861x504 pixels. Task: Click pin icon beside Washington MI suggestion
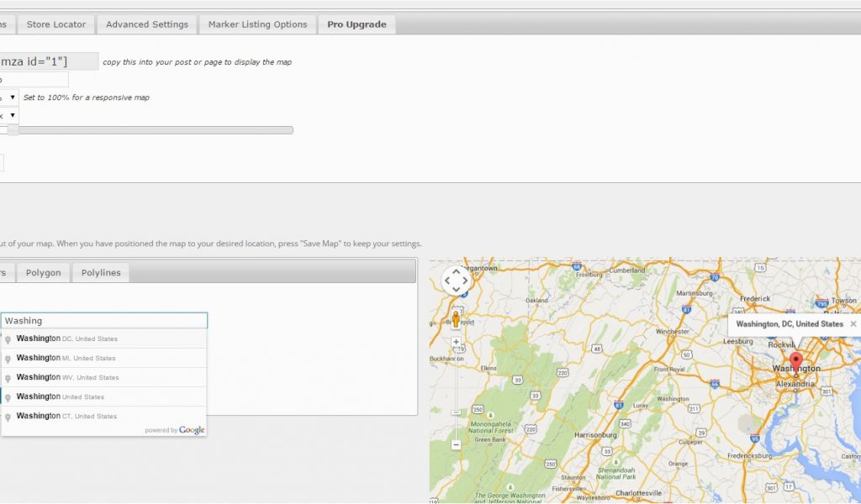click(x=8, y=360)
